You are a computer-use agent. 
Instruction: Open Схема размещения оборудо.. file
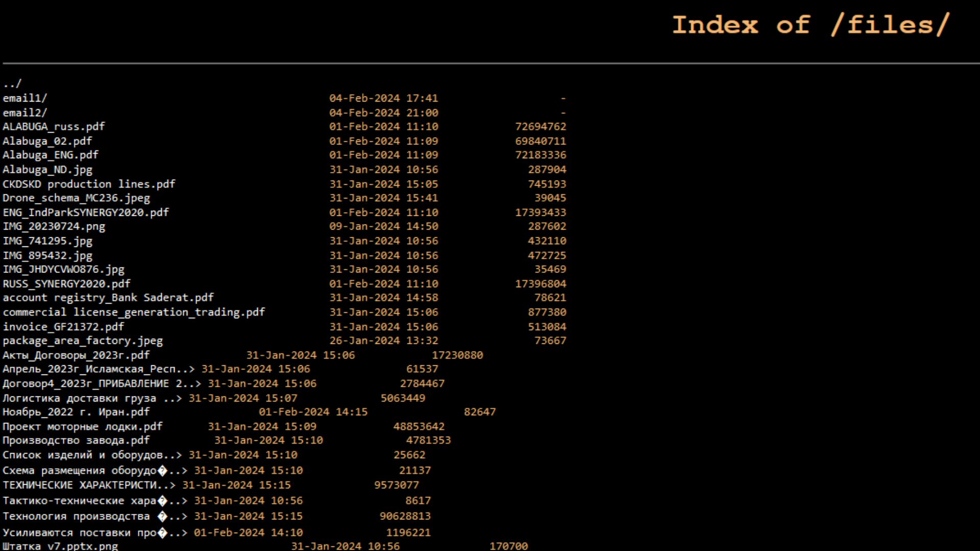point(95,470)
